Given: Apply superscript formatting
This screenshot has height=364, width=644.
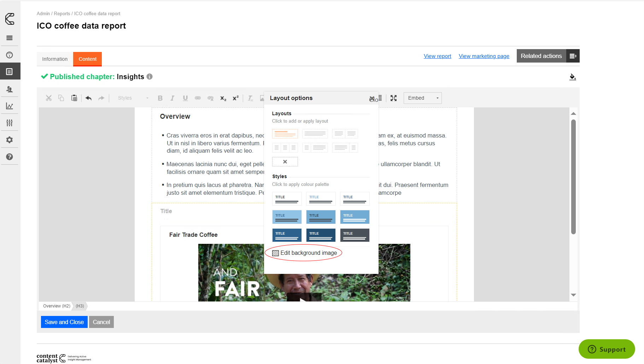Looking at the screenshot, I should pyautogui.click(x=235, y=98).
